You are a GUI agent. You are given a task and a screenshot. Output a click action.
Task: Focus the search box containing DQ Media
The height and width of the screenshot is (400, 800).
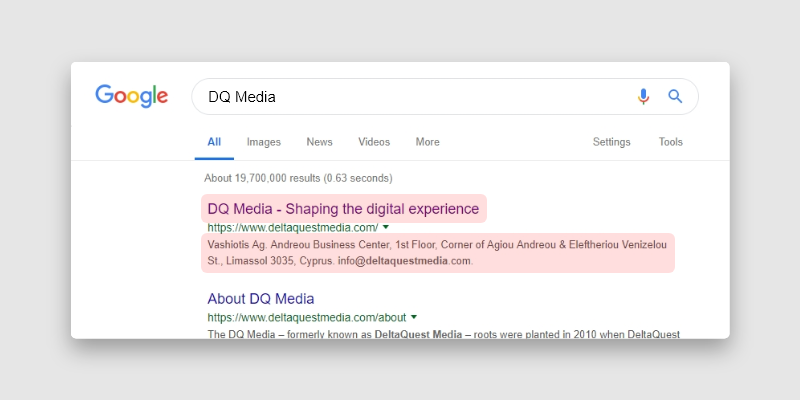coord(445,96)
